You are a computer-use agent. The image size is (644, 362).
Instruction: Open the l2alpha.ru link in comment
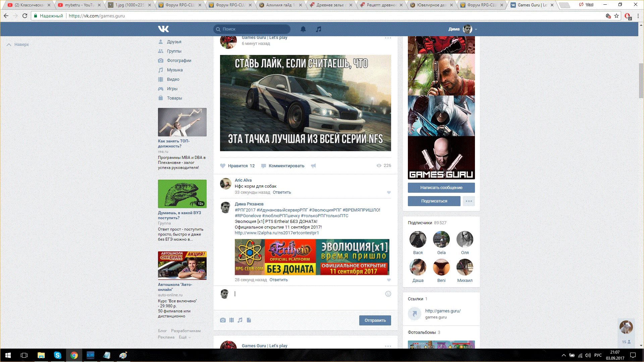(277, 233)
